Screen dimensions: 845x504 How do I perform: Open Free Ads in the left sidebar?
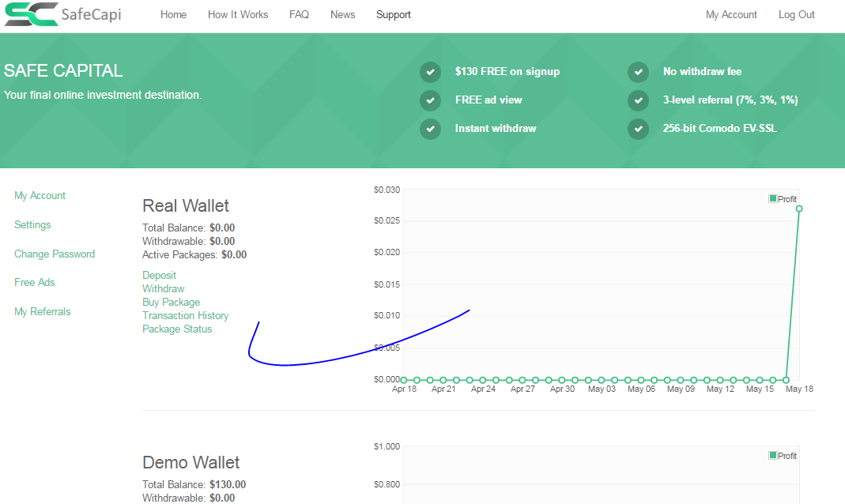35,283
